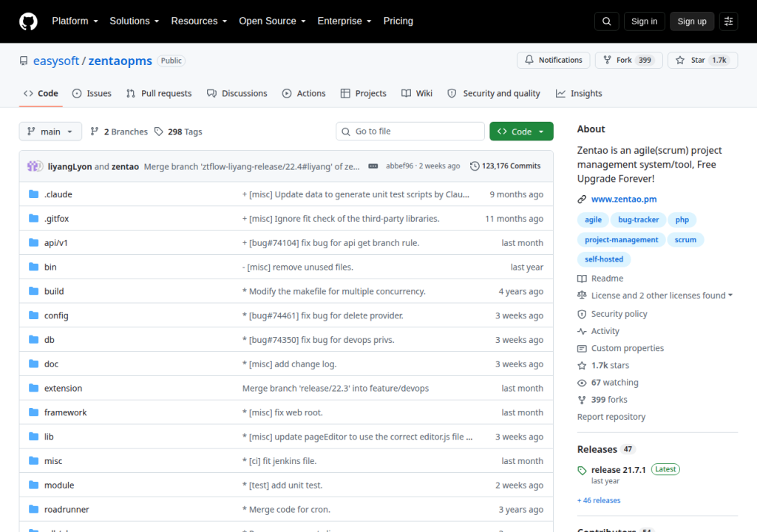Open commit abbef96 hash link
This screenshot has height=532, width=757.
399,166
